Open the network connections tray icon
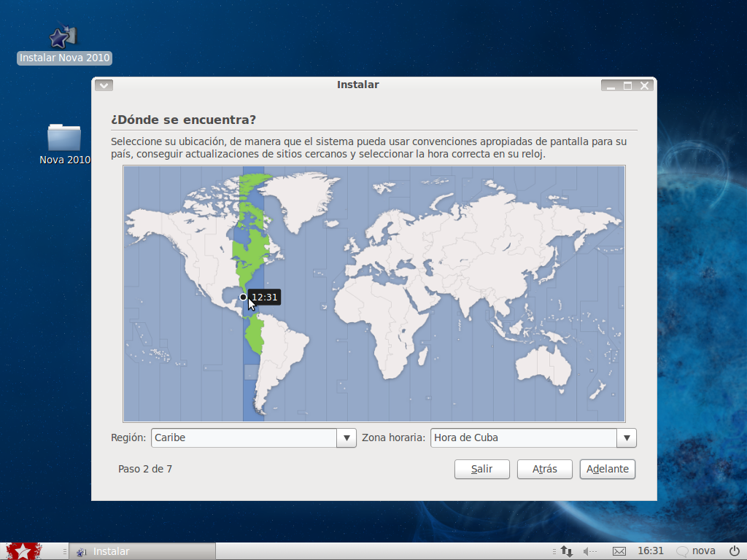747x560 pixels. point(566,551)
